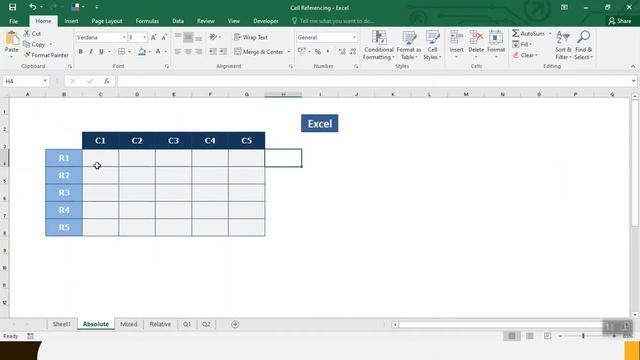Switch to the Insert ribbon tab

71,21
